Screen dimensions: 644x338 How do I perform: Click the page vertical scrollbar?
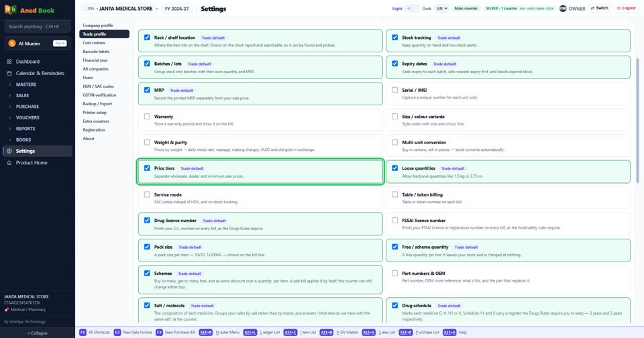(637, 120)
